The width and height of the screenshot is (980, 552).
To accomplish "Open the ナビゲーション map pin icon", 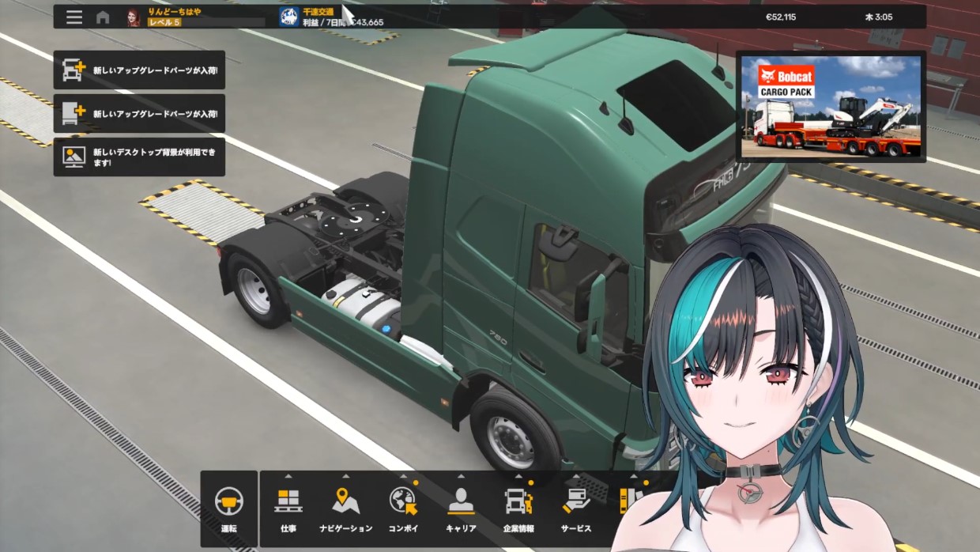I will click(345, 501).
